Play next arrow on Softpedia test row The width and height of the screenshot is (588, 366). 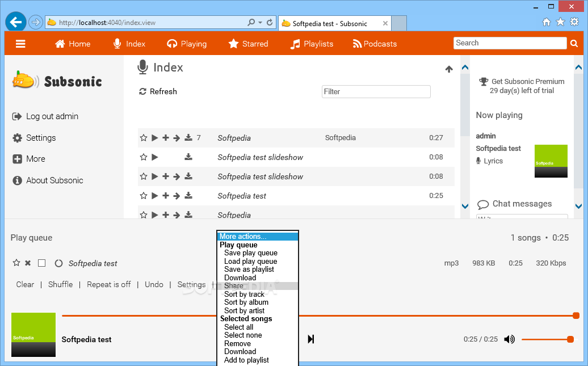click(x=177, y=196)
